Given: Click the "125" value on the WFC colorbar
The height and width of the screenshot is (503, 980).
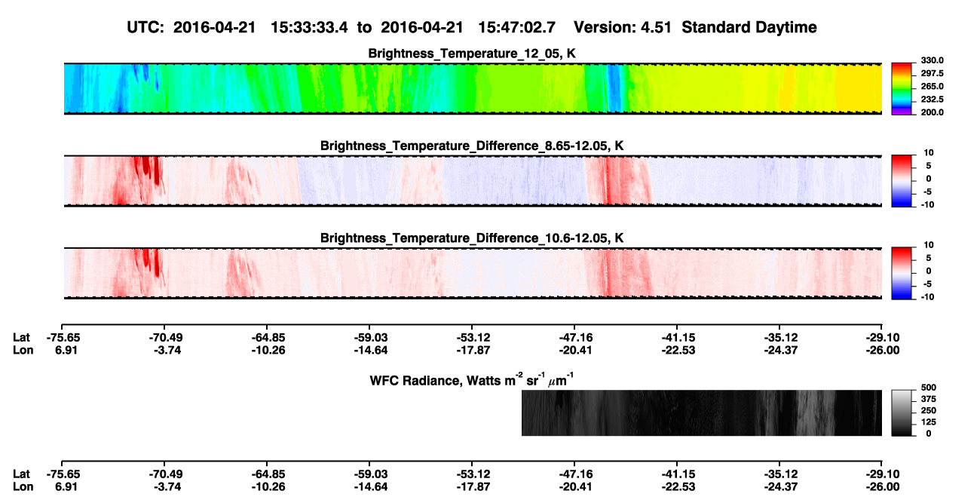Looking at the screenshot, I should click(x=928, y=422).
